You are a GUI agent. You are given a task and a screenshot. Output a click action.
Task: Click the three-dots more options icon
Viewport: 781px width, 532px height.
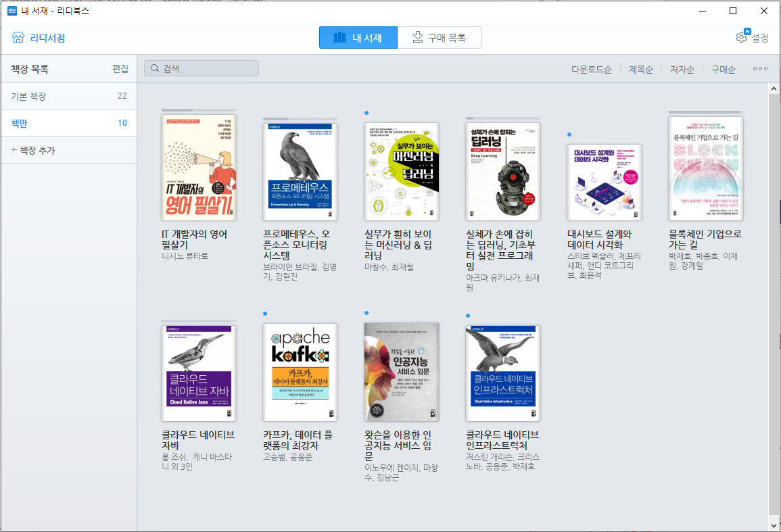coord(760,69)
